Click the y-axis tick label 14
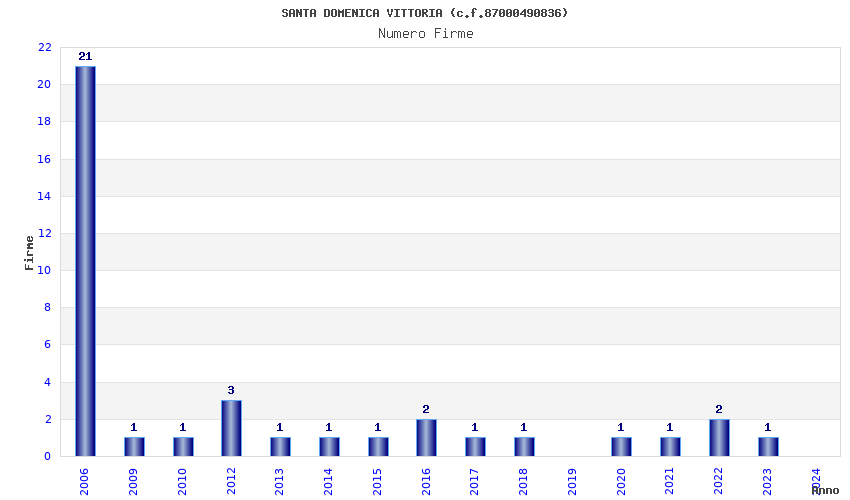Screen dimensions: 850x500 tap(44, 196)
